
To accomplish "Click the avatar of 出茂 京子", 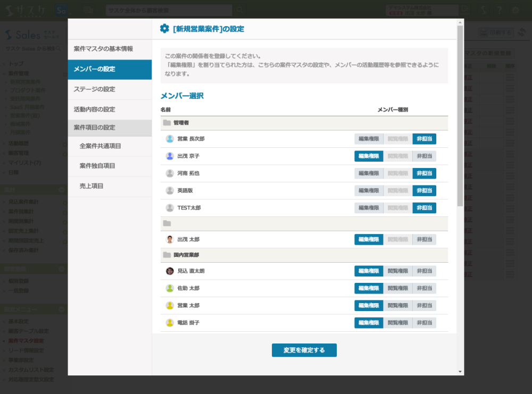I will [170, 156].
